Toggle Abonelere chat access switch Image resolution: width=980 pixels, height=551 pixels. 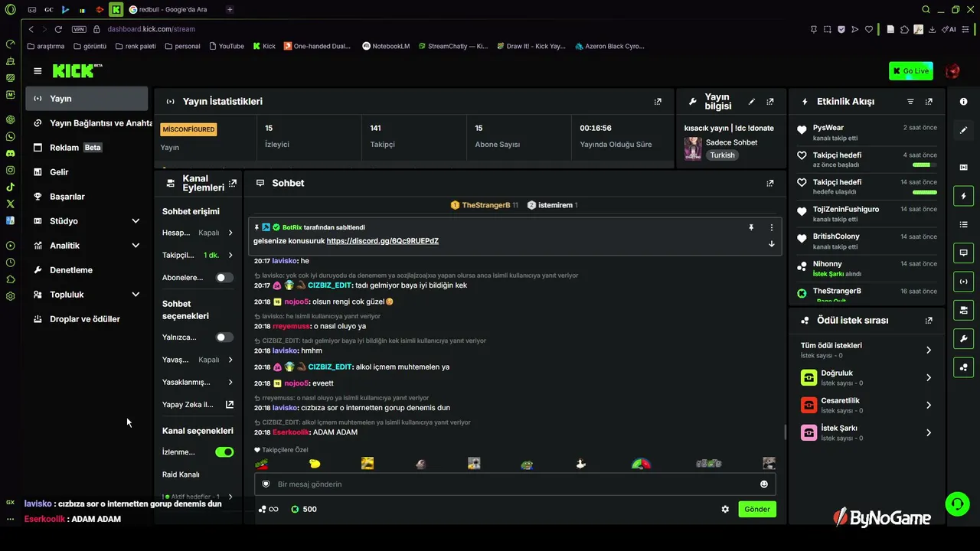pos(224,278)
